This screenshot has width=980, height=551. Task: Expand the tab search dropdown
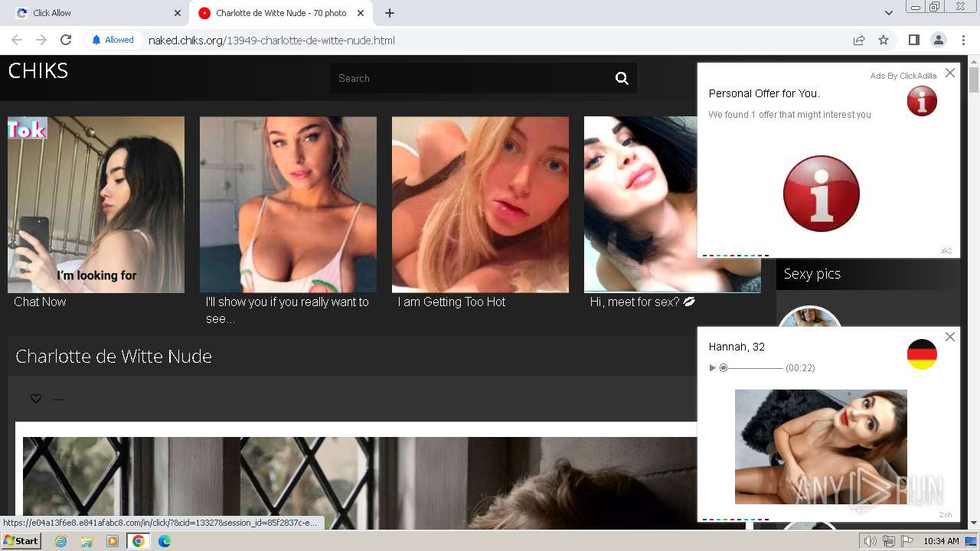click(x=888, y=13)
